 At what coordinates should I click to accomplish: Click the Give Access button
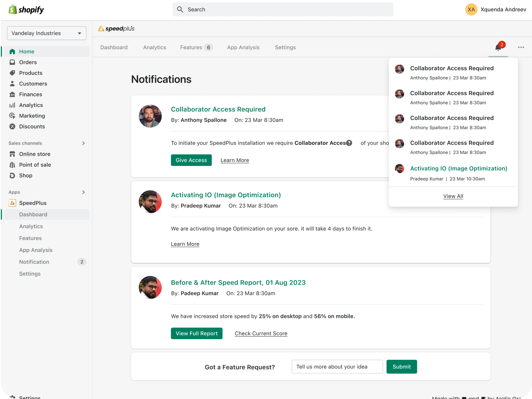(x=191, y=160)
